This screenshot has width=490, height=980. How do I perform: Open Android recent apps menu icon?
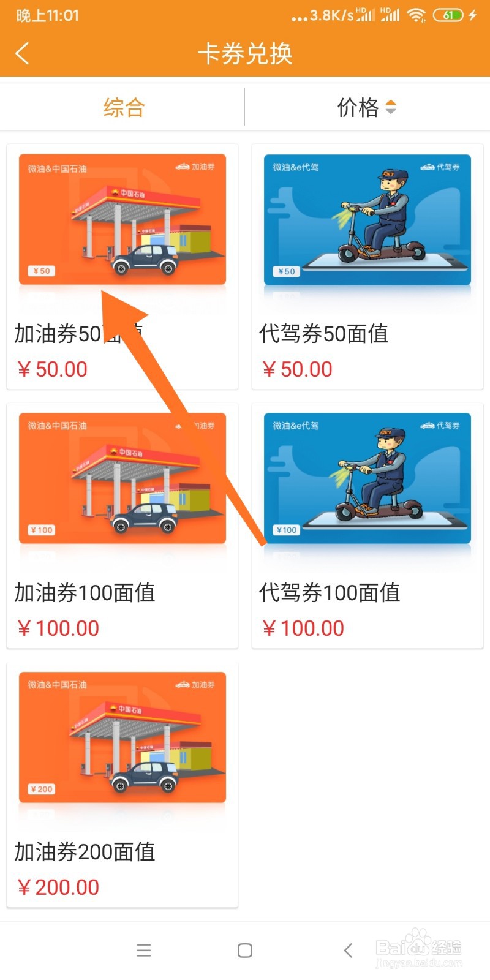144,950
